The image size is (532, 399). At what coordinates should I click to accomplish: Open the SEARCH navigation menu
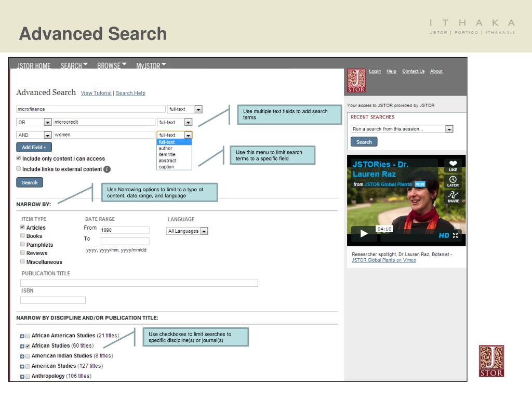74,65
